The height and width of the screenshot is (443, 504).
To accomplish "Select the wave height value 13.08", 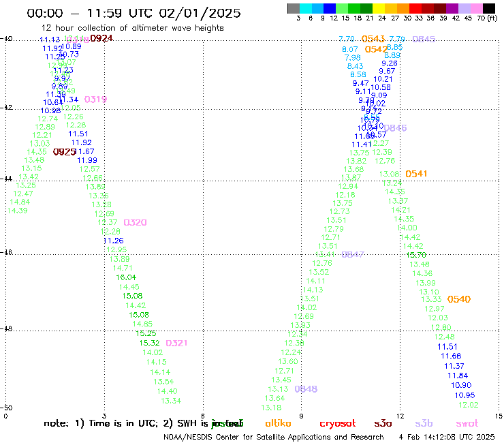I will (390, 174).
